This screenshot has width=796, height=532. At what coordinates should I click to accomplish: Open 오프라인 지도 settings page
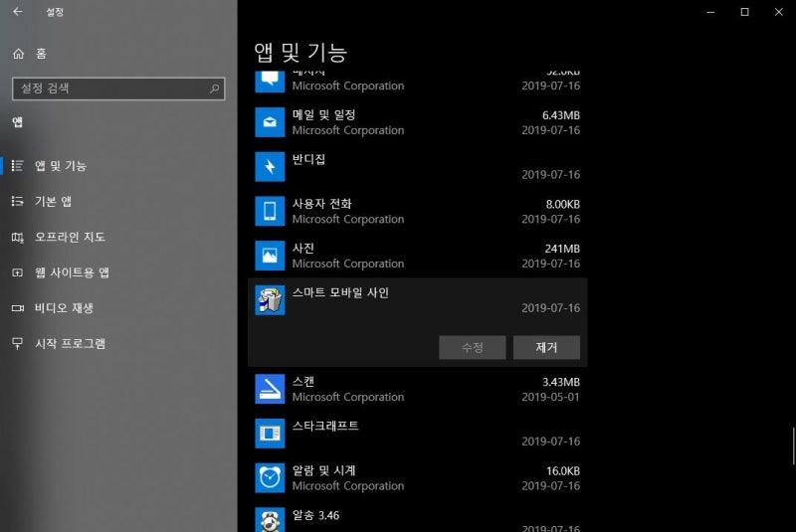[x=69, y=238]
